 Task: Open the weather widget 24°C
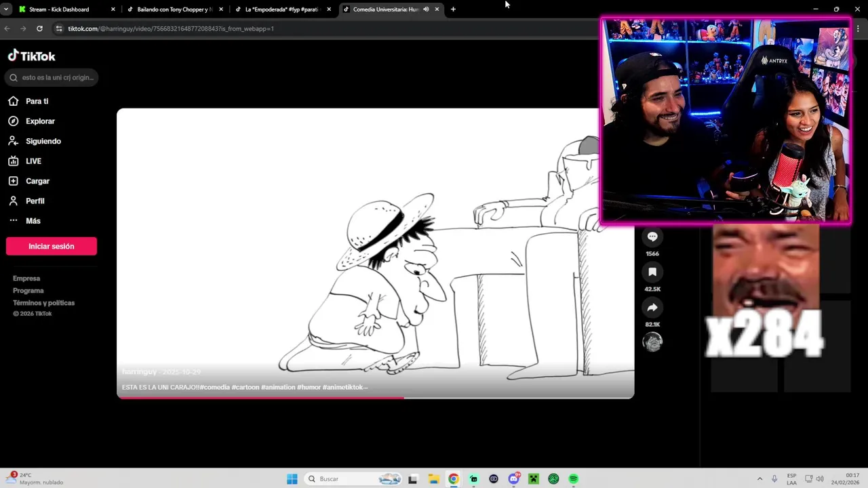35,479
